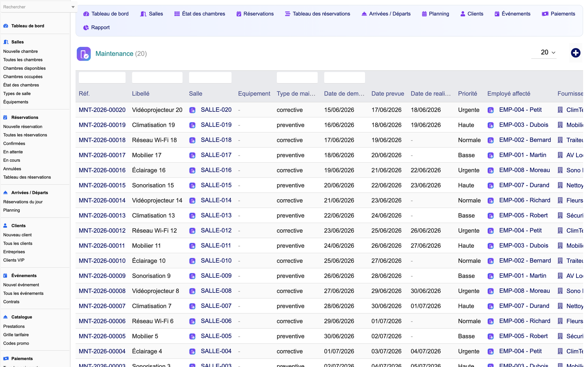This screenshot has height=367, width=588.
Task: Open record MNT-2026-00020
Action: (102, 110)
